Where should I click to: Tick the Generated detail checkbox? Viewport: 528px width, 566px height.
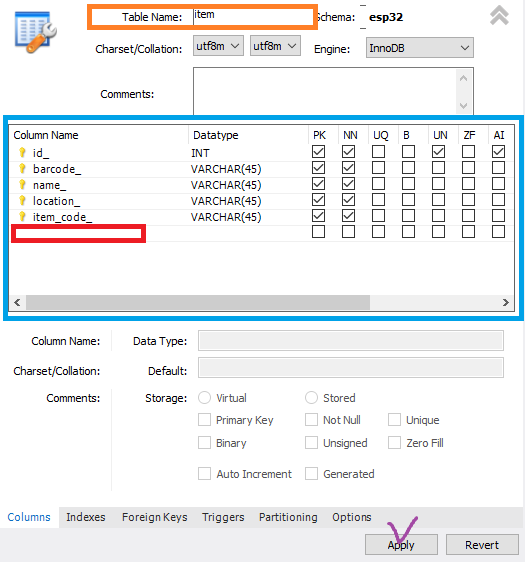tap(311, 474)
